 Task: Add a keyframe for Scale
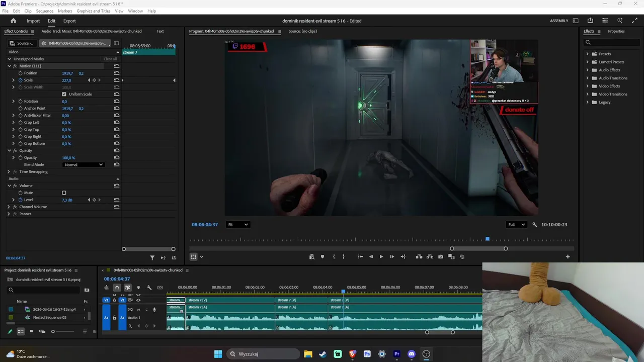pyautogui.click(x=94, y=80)
